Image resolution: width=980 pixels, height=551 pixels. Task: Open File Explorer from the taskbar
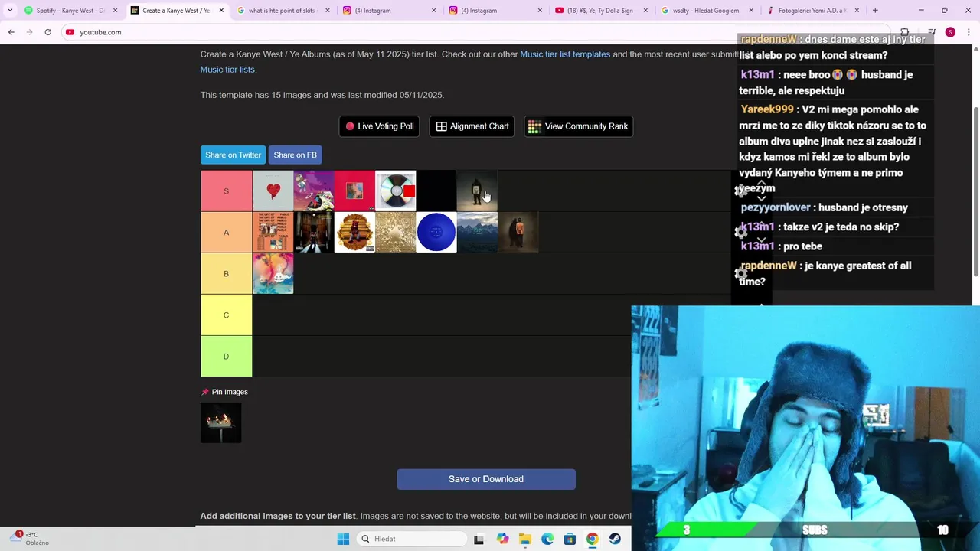click(x=524, y=539)
